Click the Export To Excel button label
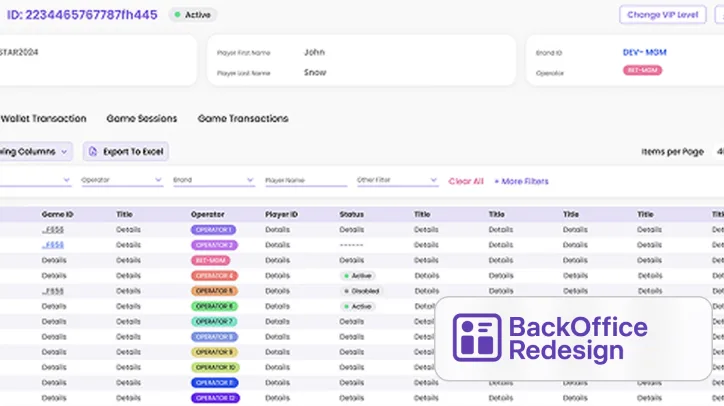This screenshot has height=406, width=724. tap(133, 151)
